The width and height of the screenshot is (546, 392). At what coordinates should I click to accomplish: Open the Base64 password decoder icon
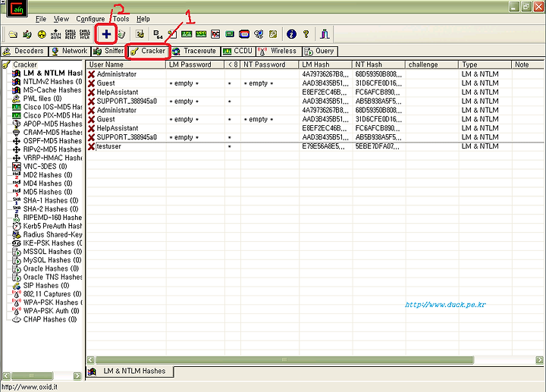(158, 34)
